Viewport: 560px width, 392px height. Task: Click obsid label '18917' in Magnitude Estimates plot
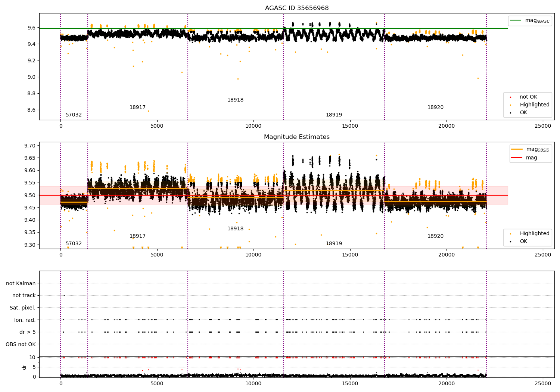pos(137,236)
